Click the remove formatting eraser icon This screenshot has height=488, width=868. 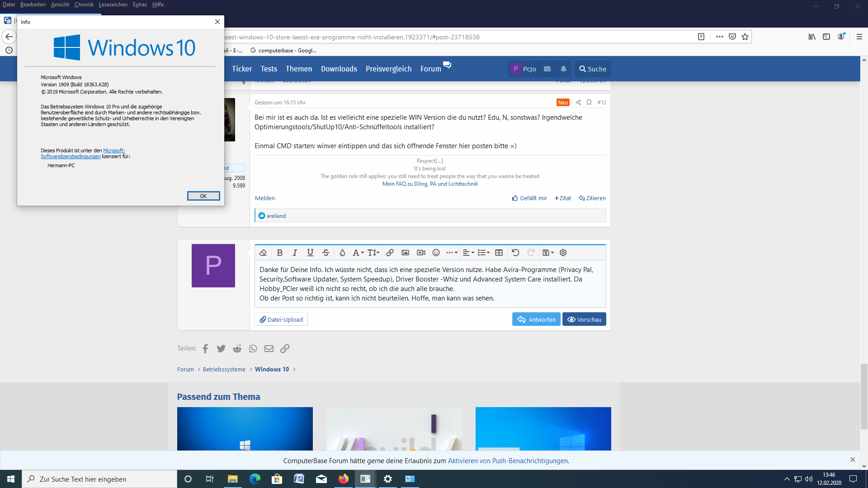tap(263, 253)
